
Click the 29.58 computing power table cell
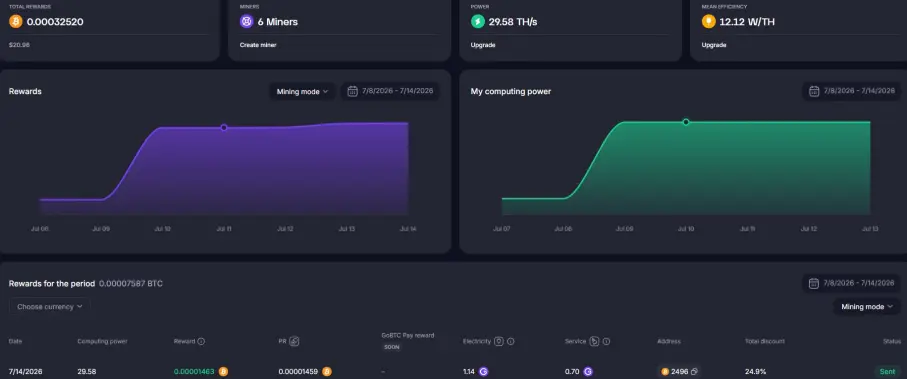coord(87,371)
